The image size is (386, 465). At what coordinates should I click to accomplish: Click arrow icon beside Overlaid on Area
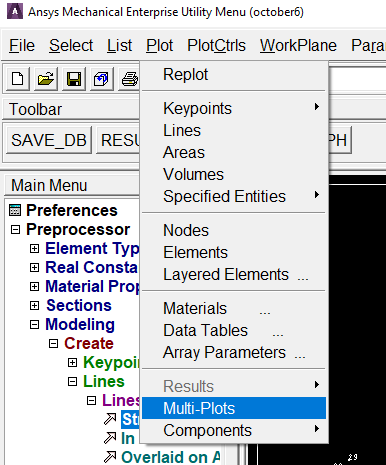click(110, 457)
